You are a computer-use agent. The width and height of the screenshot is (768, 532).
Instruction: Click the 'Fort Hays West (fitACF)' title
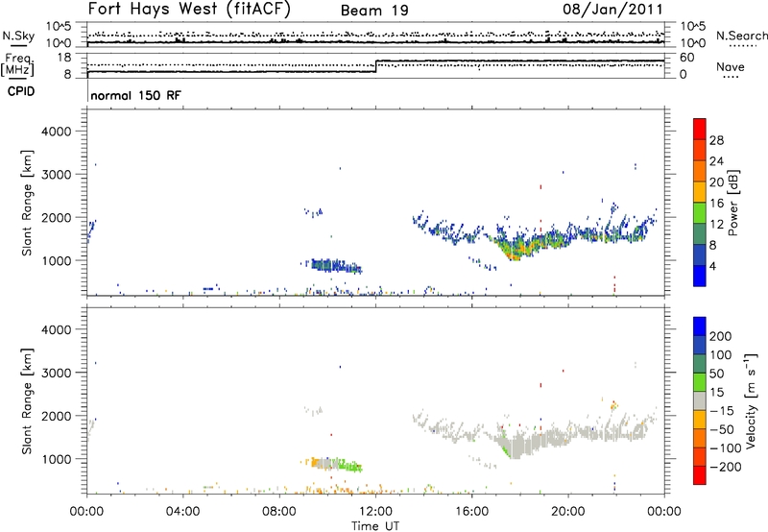pos(189,10)
